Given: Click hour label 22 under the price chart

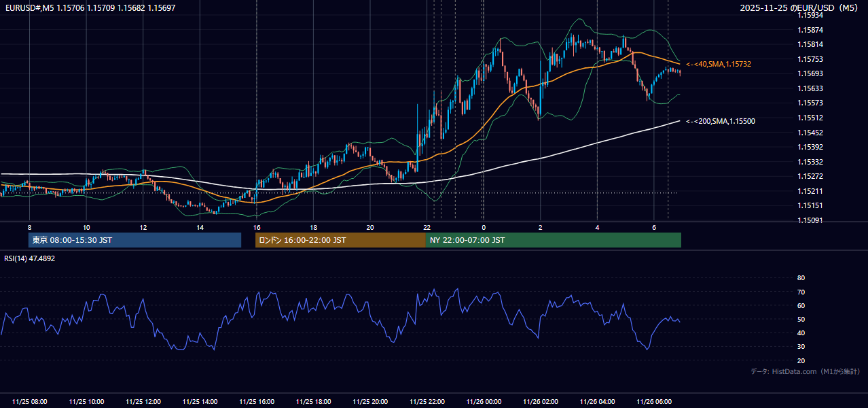Looking at the screenshot, I should tap(427, 227).
